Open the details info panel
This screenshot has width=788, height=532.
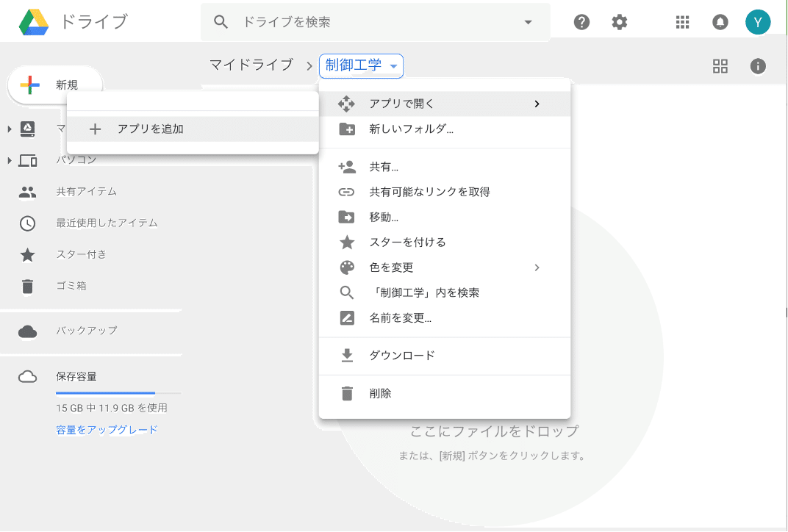click(x=758, y=66)
